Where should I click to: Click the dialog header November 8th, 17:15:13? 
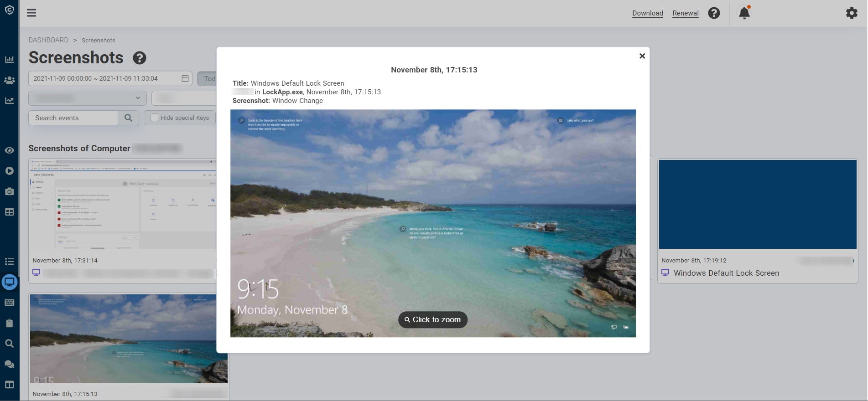(x=434, y=70)
